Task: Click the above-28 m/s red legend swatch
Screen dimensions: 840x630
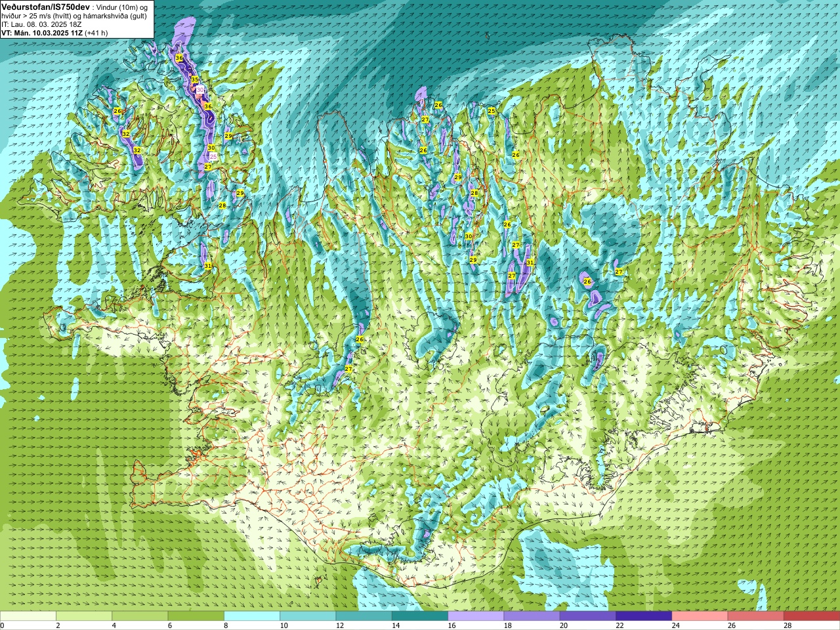Action: 812,616
